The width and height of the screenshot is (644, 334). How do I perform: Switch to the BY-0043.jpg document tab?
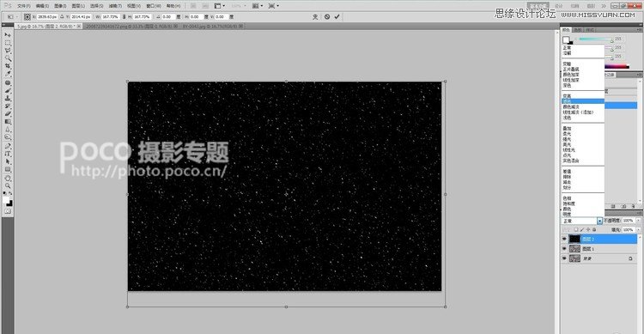point(213,26)
